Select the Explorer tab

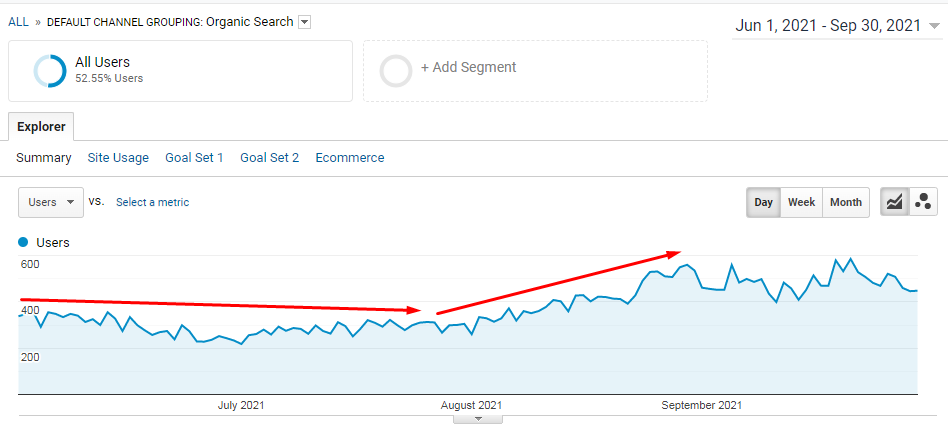[41, 127]
